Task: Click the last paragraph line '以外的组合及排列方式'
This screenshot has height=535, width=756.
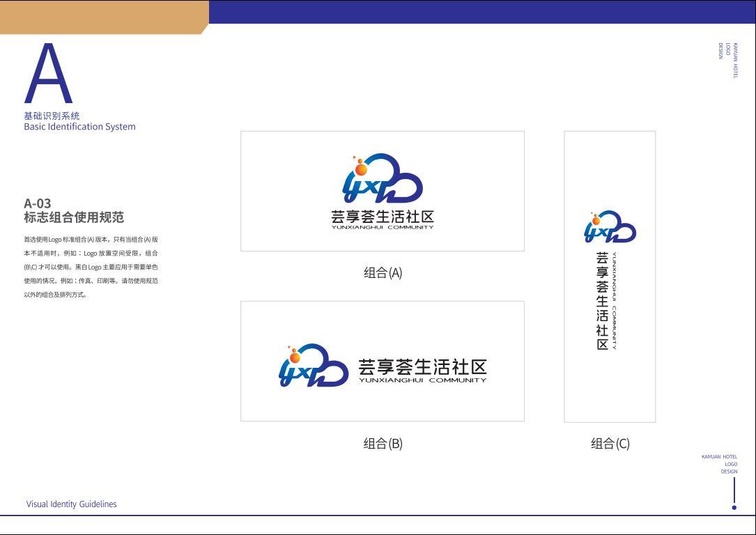Action: click(56, 295)
